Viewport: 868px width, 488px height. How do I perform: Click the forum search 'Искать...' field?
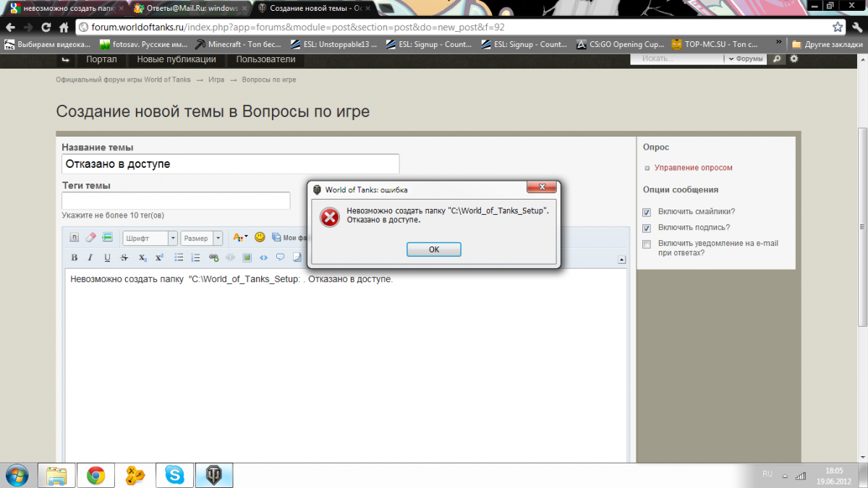pyautogui.click(x=676, y=59)
